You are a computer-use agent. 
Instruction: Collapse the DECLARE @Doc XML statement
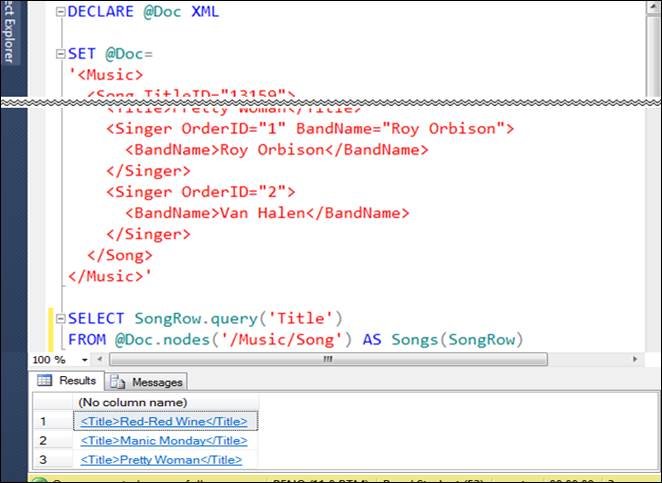[x=61, y=12]
